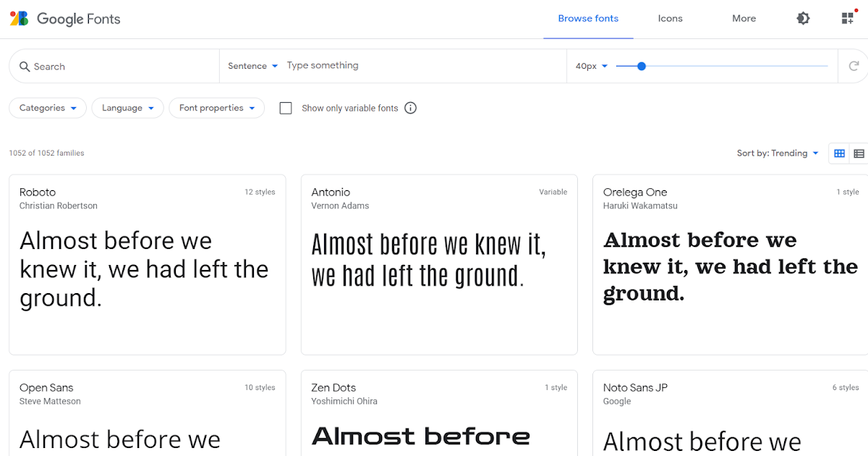This screenshot has width=868, height=456.
Task: Open the More menu
Action: tap(744, 18)
